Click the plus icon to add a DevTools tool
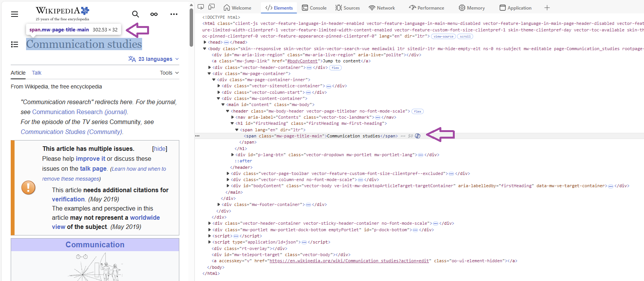 coord(547,8)
